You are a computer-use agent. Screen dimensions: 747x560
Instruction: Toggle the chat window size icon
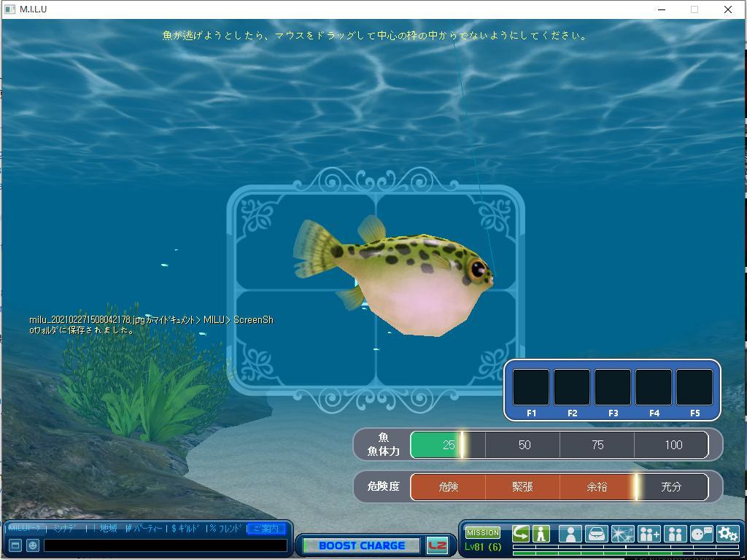(15, 545)
